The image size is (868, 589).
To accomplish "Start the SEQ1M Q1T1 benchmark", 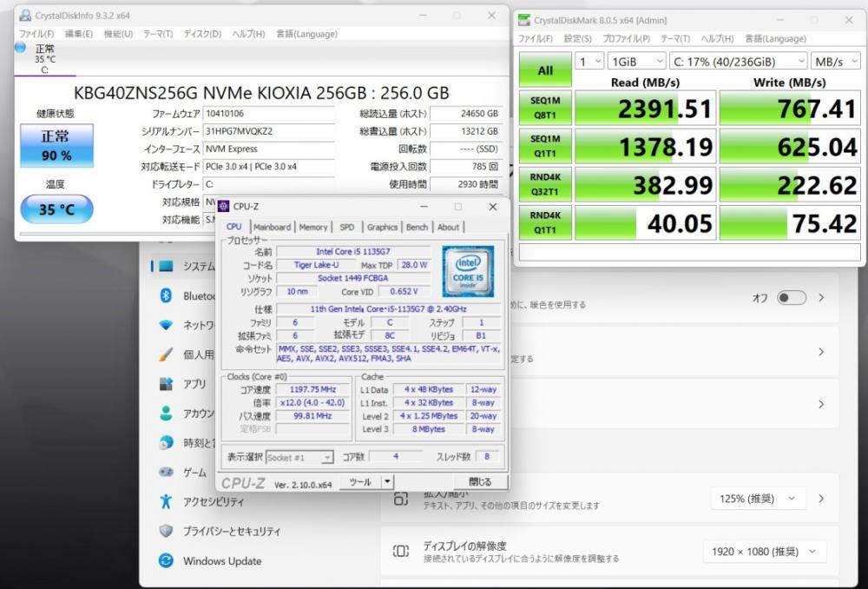I will coord(545,146).
